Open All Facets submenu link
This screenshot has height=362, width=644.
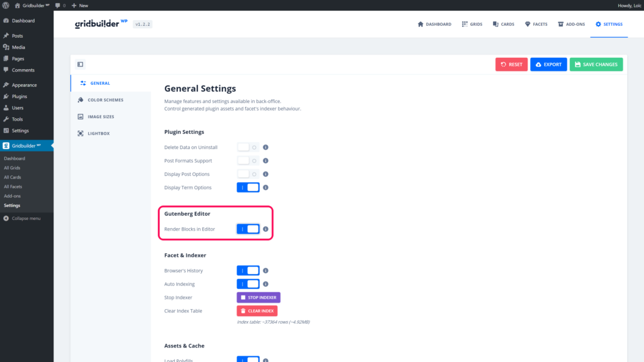pyautogui.click(x=13, y=187)
